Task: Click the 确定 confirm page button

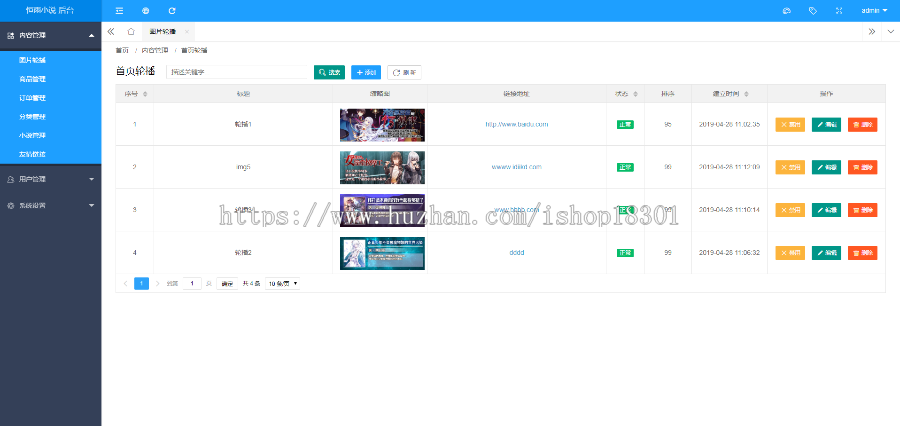Action: [x=227, y=284]
